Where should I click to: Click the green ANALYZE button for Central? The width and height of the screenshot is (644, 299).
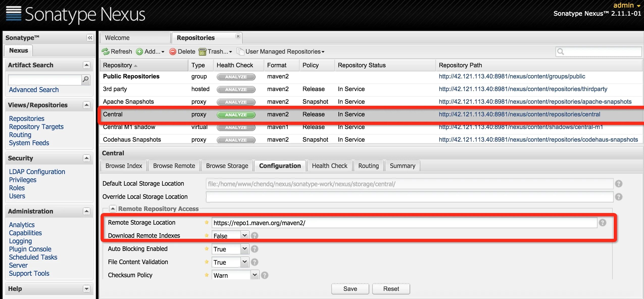tap(236, 115)
